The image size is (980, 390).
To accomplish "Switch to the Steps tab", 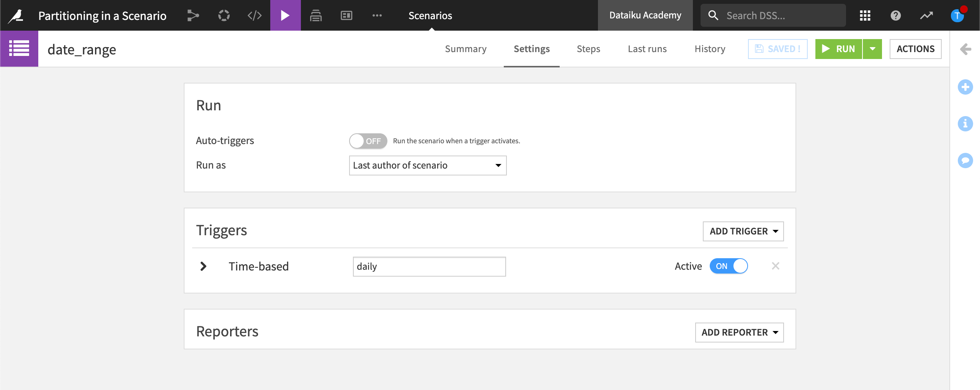I will 588,49.
